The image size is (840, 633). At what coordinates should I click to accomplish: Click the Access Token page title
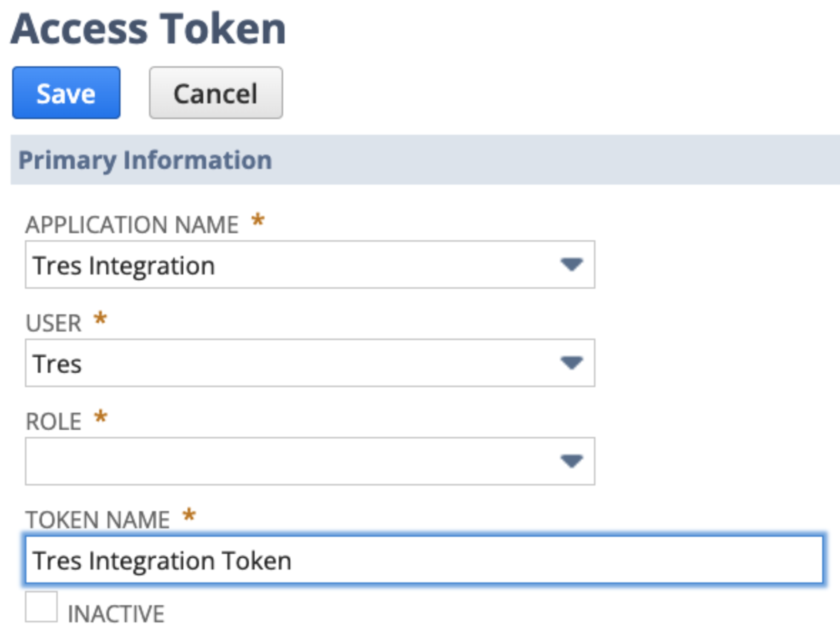tap(148, 29)
